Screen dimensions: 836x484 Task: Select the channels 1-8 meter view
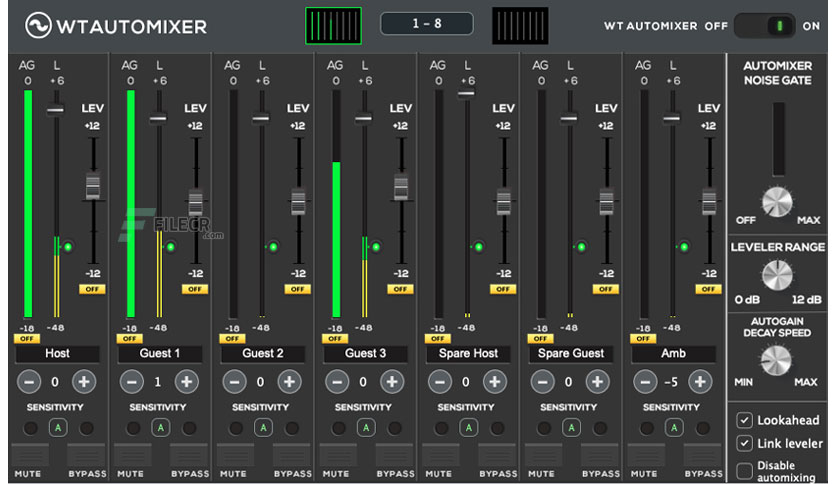333,25
